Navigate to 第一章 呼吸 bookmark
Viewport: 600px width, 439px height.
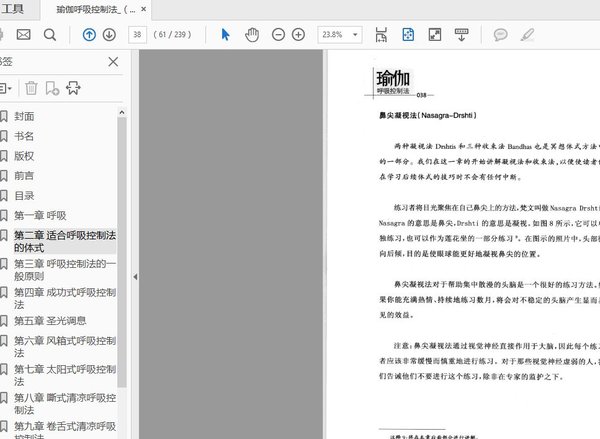(x=40, y=215)
